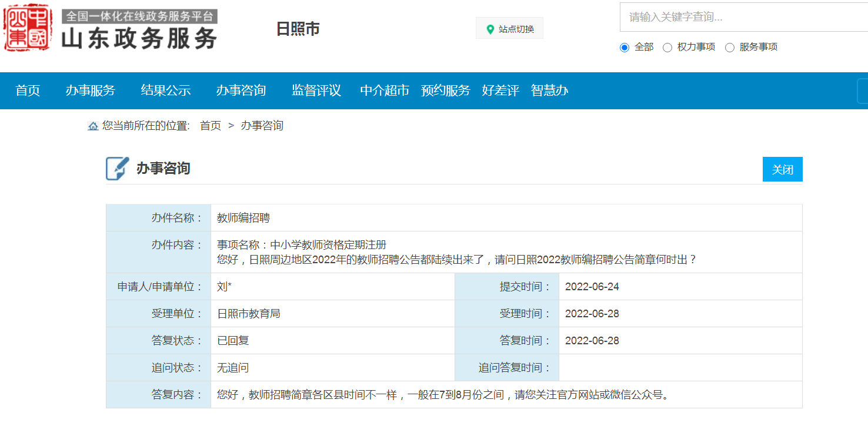
Task: Click the 站点切换 site switch button
Action: (x=509, y=28)
